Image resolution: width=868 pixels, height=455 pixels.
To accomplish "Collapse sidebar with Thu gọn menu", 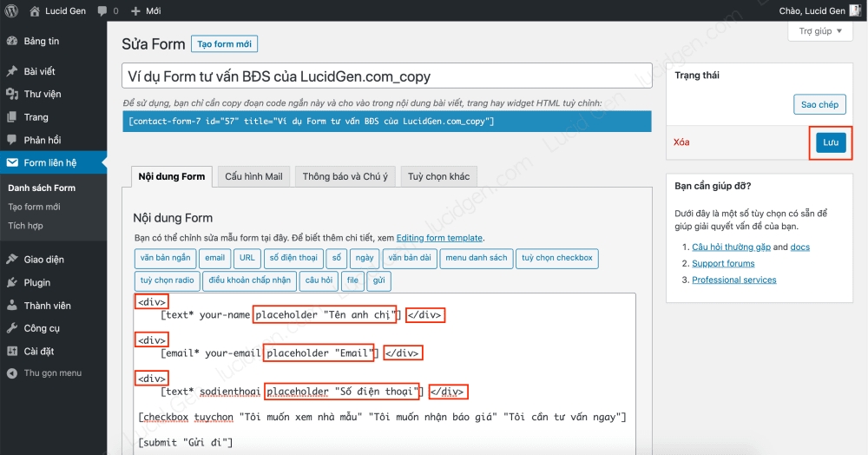I will click(52, 373).
